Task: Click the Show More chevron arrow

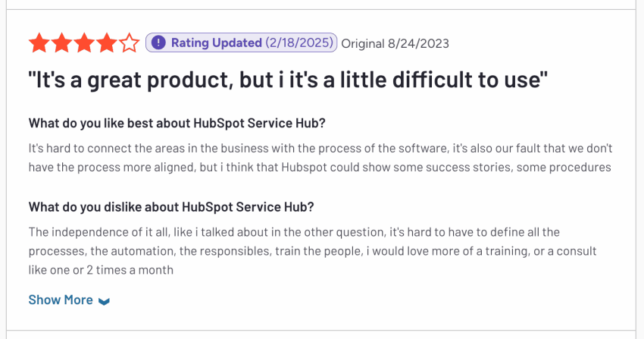Action: 105,301
